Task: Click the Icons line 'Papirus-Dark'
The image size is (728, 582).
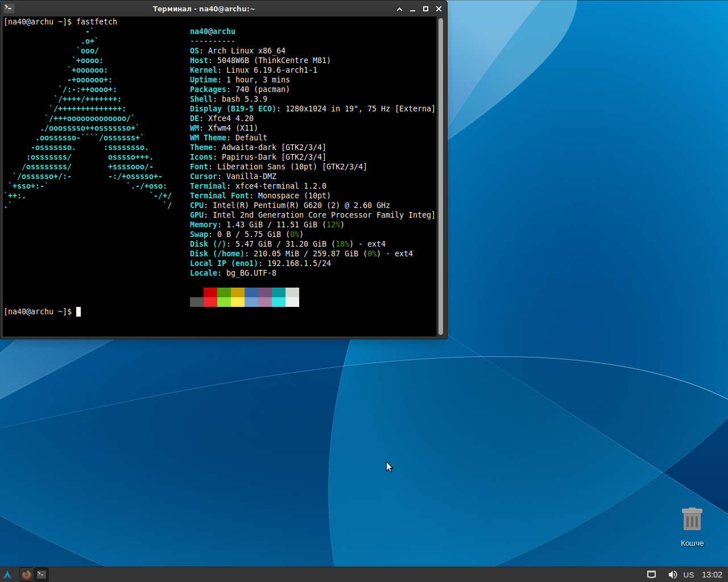Action: pos(258,157)
